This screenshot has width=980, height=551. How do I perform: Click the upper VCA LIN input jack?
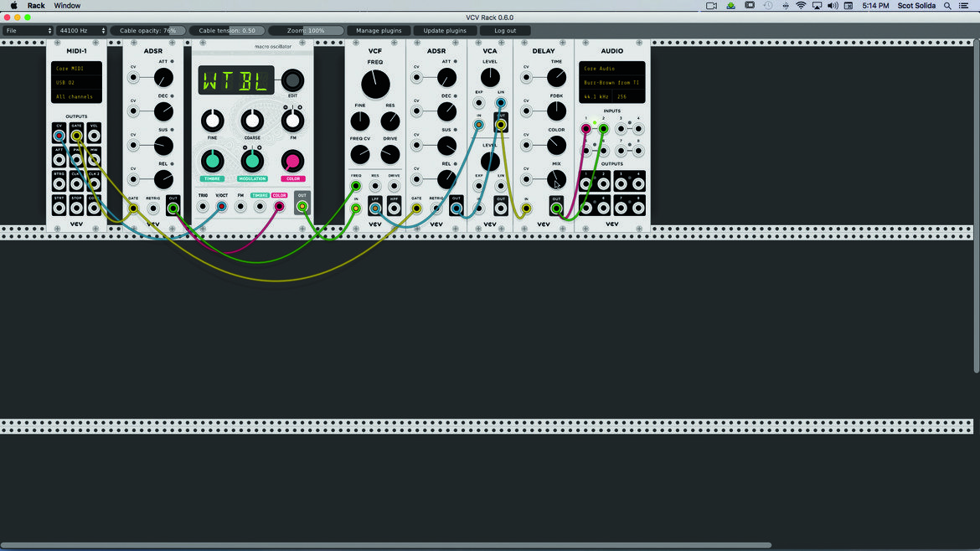coord(501,102)
